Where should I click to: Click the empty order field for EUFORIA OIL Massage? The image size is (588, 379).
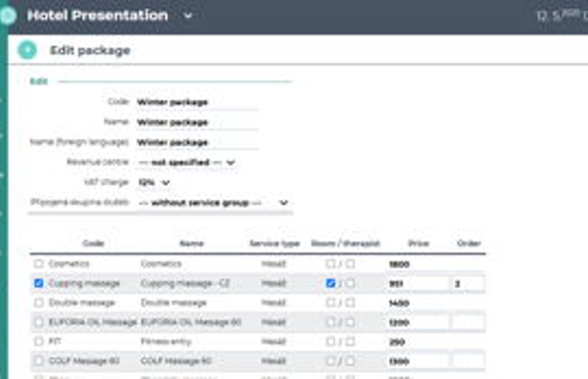468,322
